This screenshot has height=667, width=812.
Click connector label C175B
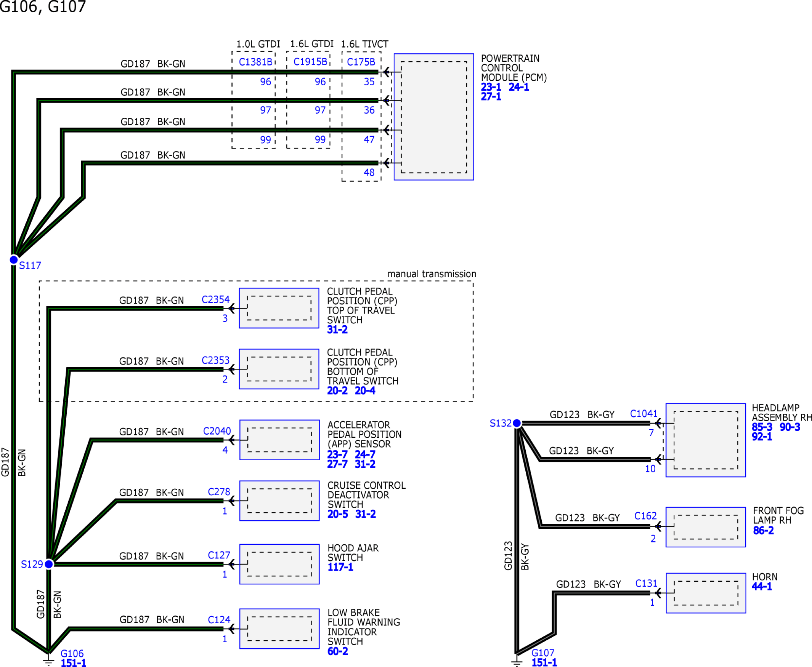(361, 62)
